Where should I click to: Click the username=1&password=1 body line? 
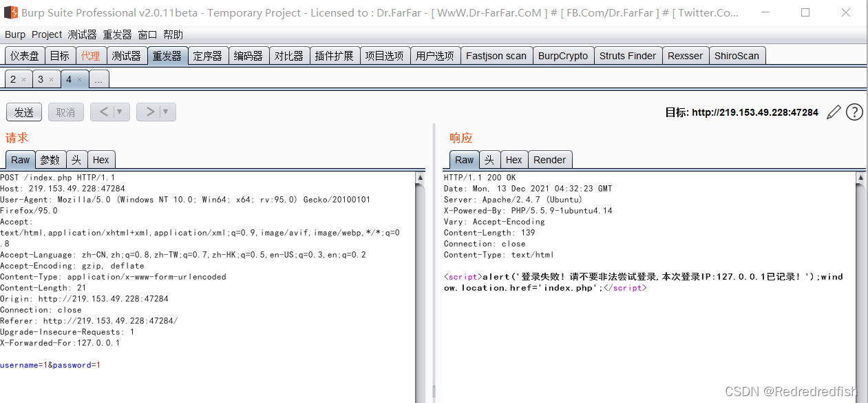[x=50, y=365]
